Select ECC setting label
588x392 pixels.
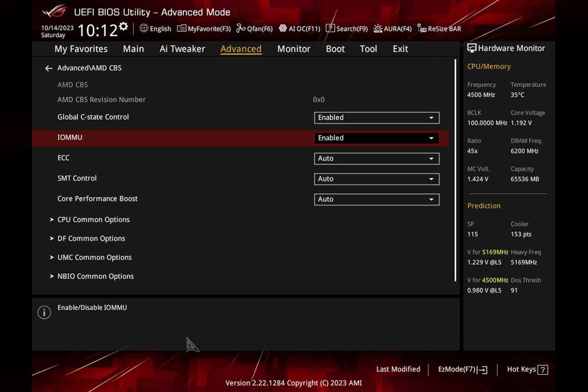[63, 158]
